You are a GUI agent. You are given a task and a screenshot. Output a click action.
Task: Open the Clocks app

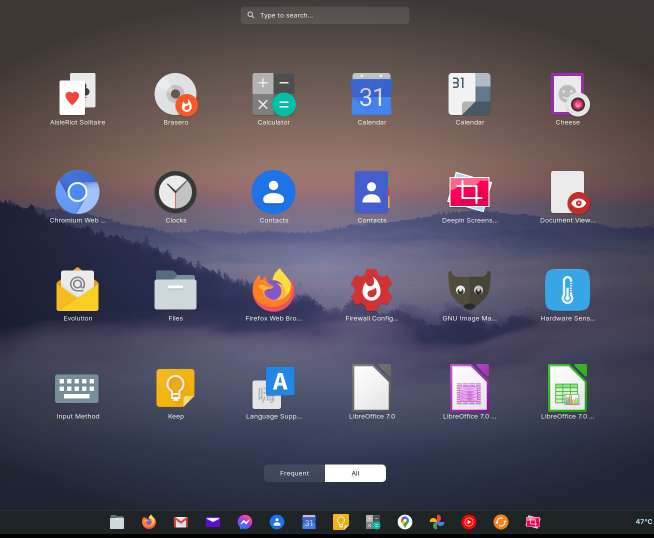[175, 192]
